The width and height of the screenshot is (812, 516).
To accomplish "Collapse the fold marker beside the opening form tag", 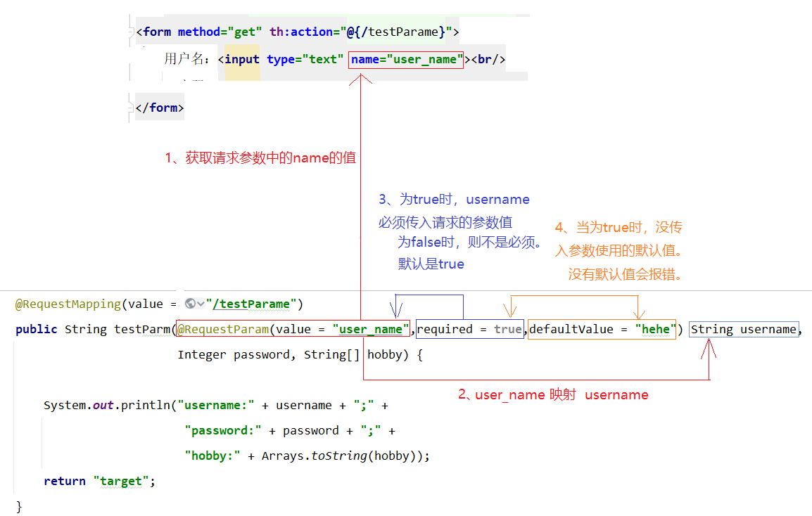I will (x=131, y=32).
